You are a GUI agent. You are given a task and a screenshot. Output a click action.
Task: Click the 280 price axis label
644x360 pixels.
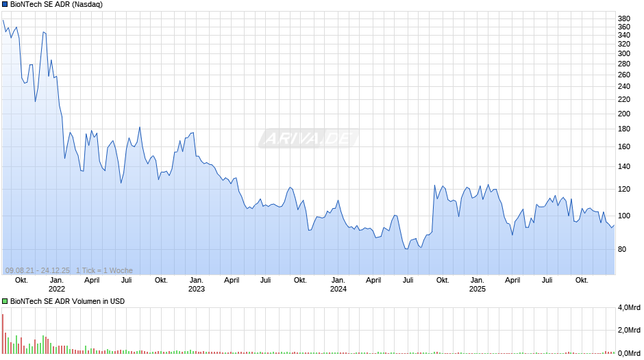coord(624,64)
